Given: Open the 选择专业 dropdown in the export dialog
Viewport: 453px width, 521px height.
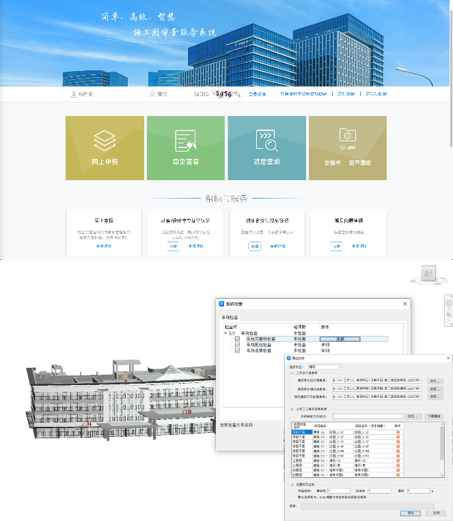Looking at the screenshot, I should [325, 367].
